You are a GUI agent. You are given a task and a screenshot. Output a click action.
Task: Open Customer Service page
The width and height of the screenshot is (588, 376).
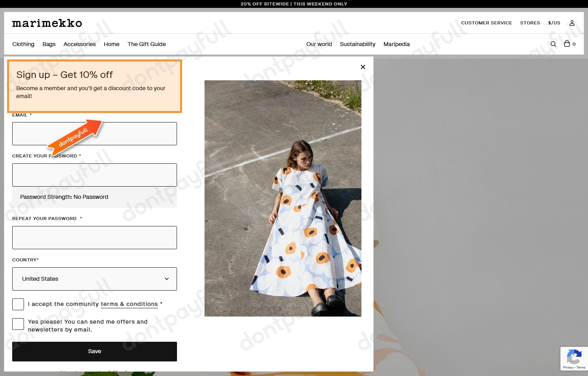(x=487, y=23)
